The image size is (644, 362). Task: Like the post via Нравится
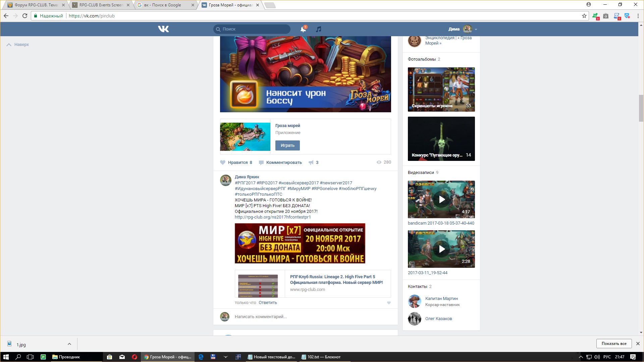pos(237,163)
